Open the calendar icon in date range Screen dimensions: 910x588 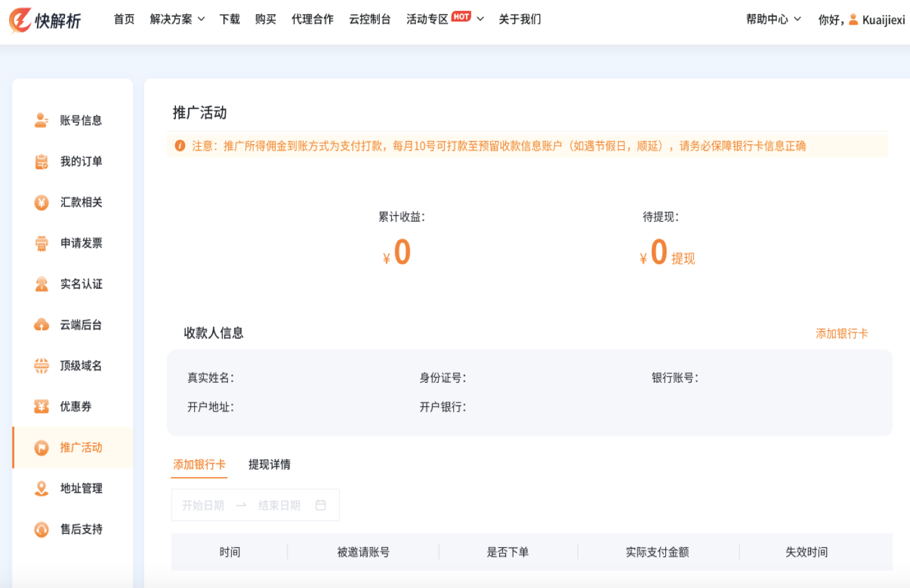tap(321, 505)
